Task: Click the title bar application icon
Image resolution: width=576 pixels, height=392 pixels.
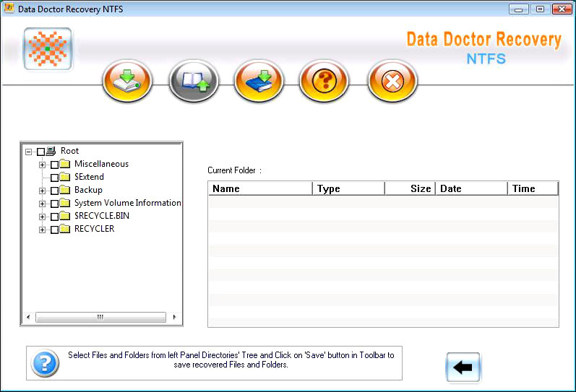Action: click(x=9, y=8)
